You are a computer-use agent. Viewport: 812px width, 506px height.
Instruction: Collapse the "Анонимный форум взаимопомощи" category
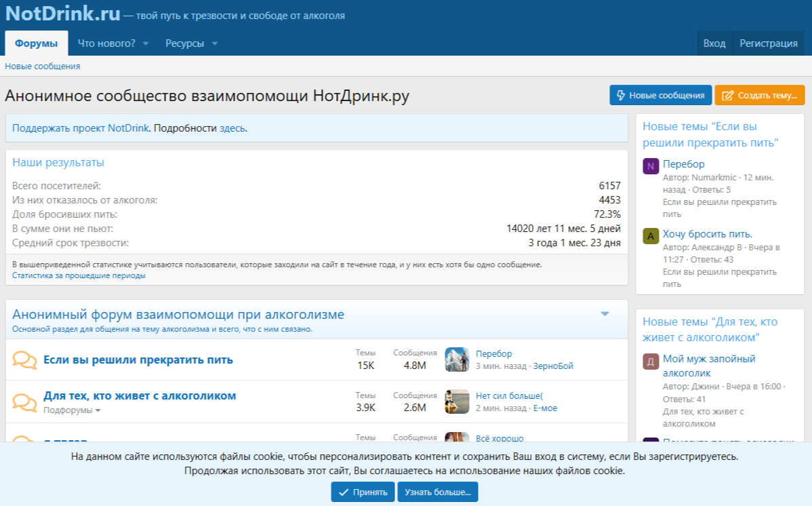605,313
